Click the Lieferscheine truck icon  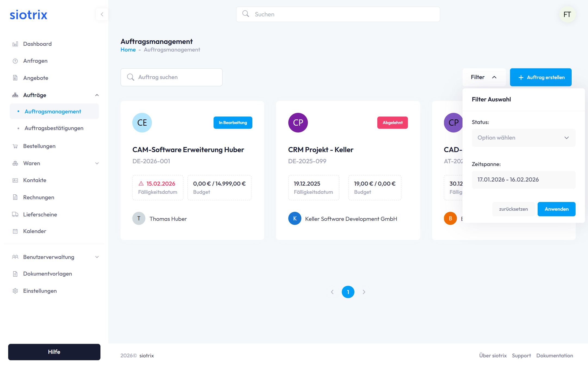15,215
